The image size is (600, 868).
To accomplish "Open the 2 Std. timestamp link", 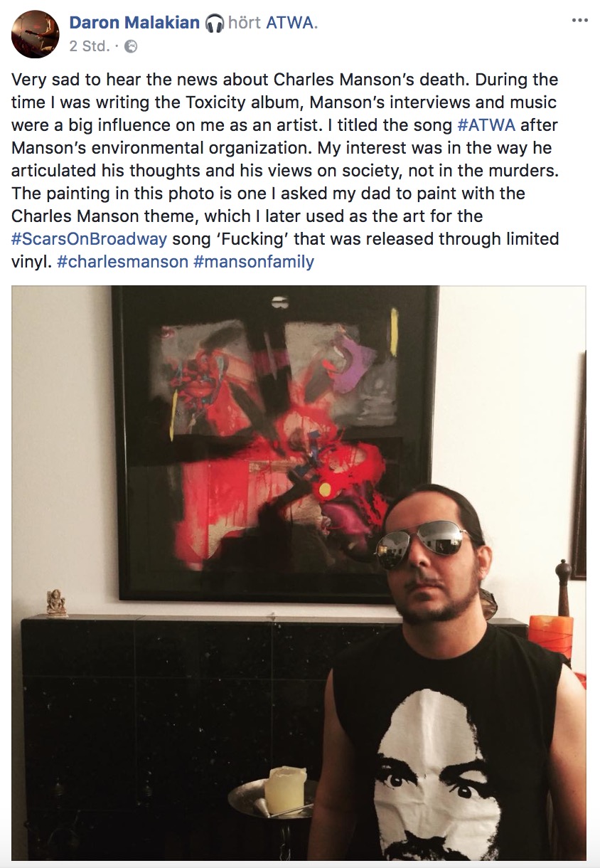I will coord(90,46).
